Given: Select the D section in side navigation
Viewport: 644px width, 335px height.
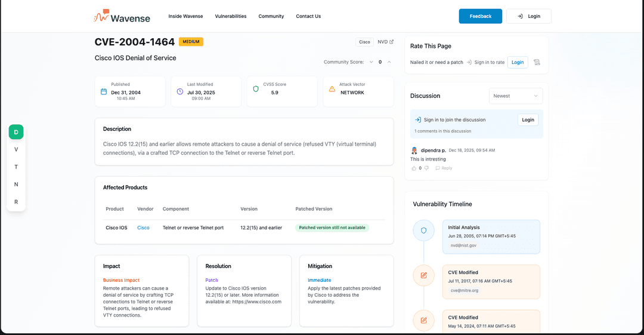Looking at the screenshot, I should point(16,132).
